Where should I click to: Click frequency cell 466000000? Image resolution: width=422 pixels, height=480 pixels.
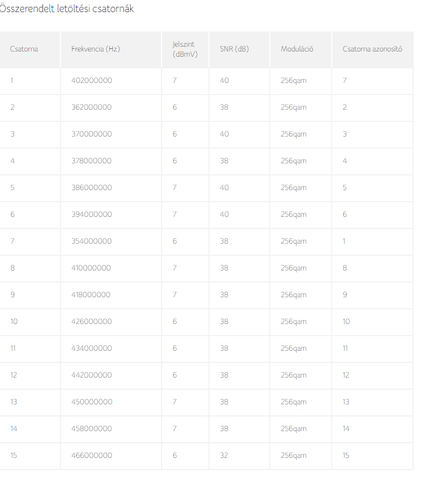(92, 455)
